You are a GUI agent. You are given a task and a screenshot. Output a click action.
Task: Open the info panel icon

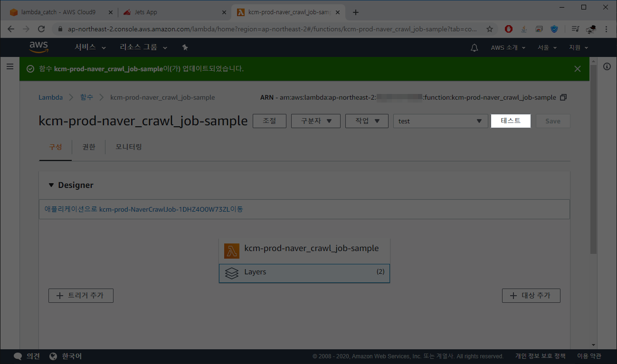pyautogui.click(x=607, y=66)
